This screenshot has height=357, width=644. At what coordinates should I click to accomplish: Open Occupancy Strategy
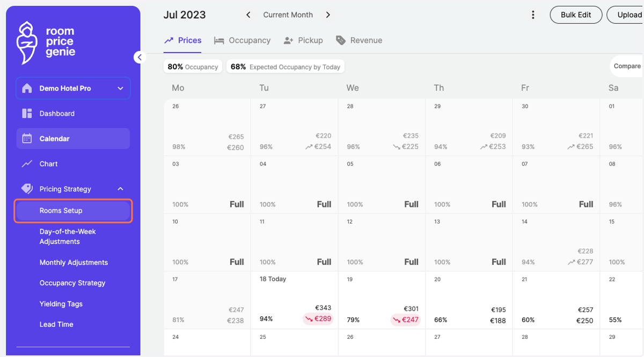(72, 283)
